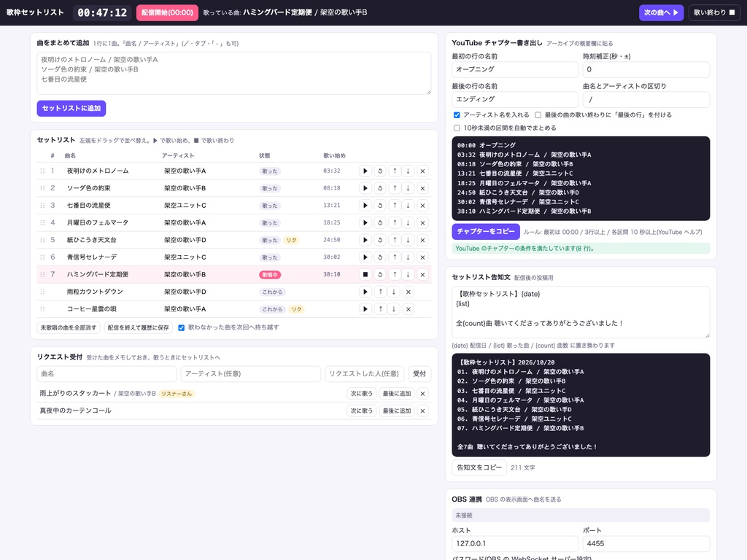Remove 紙ひこうき天文台 from the setlist
This screenshot has width=747, height=560.
coord(422,240)
